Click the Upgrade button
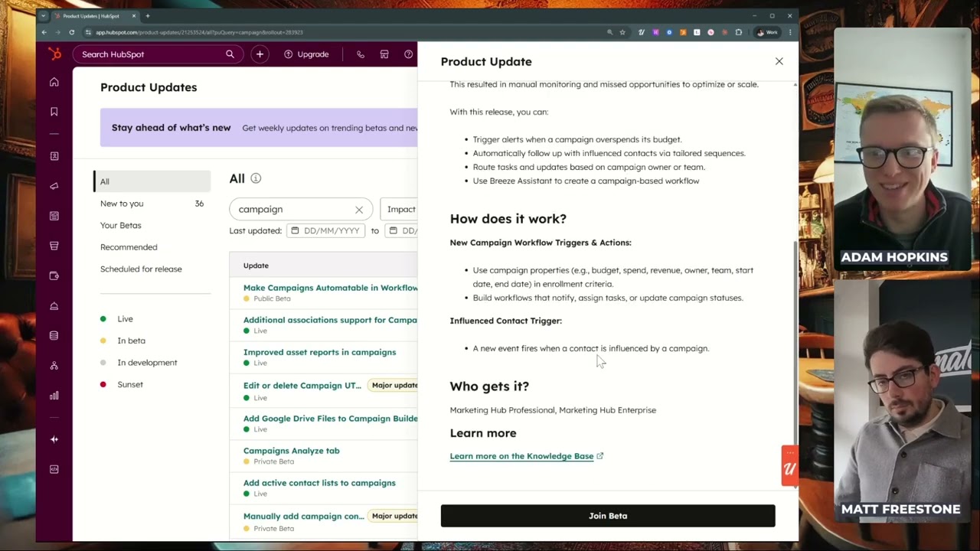Image resolution: width=980 pixels, height=551 pixels. [x=306, y=54]
